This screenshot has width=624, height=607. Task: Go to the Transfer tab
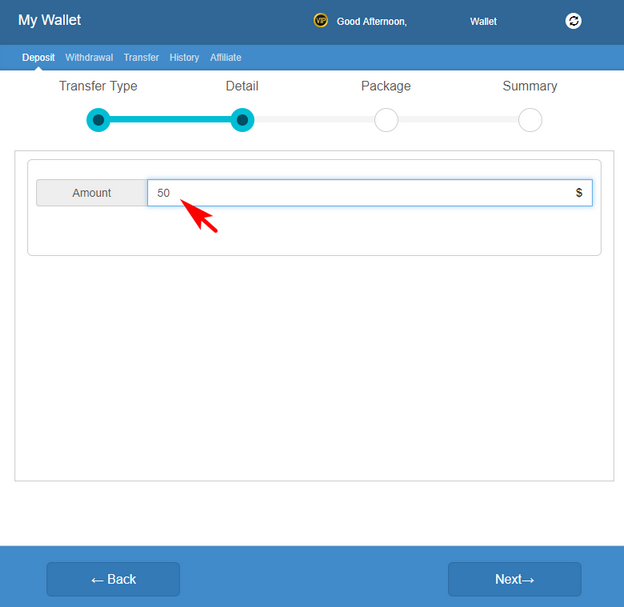click(x=141, y=58)
